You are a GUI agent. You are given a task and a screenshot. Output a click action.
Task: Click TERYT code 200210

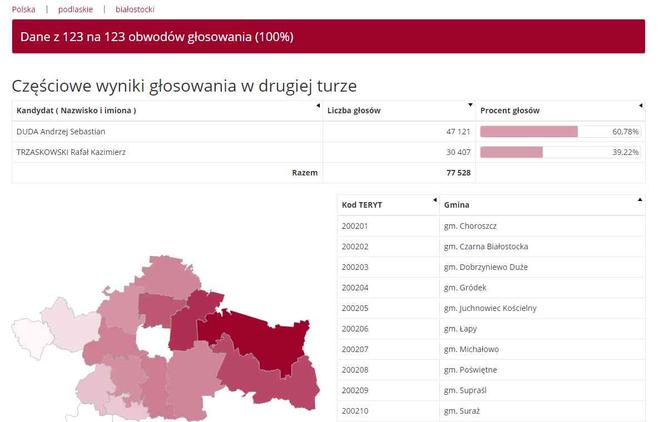pos(355,411)
